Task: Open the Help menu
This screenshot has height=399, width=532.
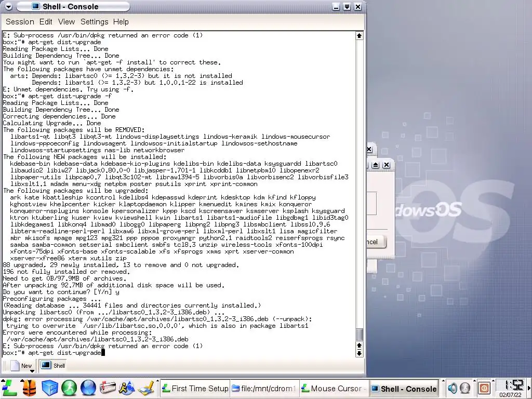Action: pos(121,22)
